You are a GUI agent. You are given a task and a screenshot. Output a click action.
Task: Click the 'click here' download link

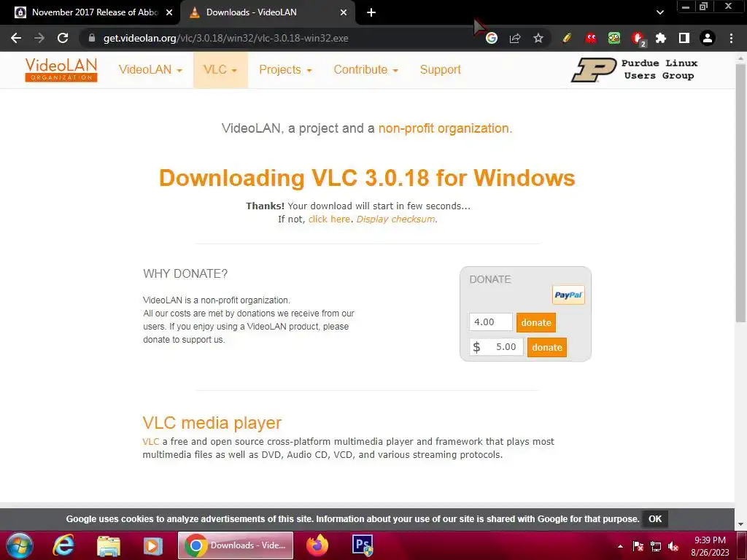[x=329, y=219]
